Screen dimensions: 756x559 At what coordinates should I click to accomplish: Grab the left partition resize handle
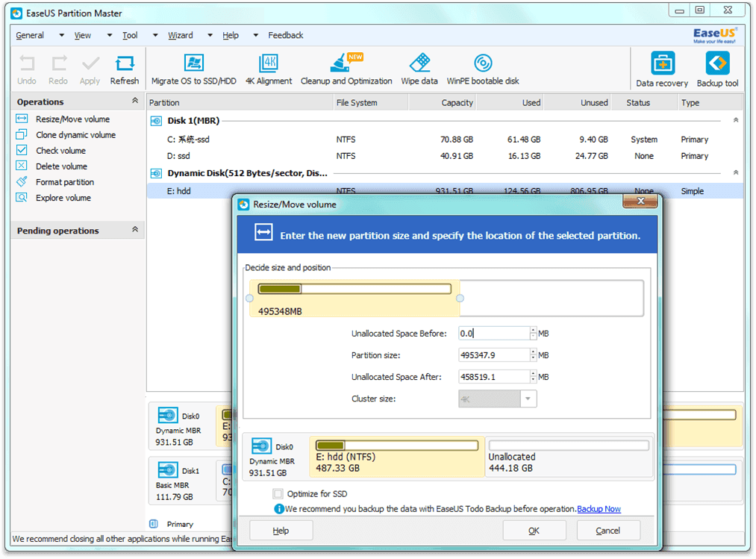click(249, 299)
